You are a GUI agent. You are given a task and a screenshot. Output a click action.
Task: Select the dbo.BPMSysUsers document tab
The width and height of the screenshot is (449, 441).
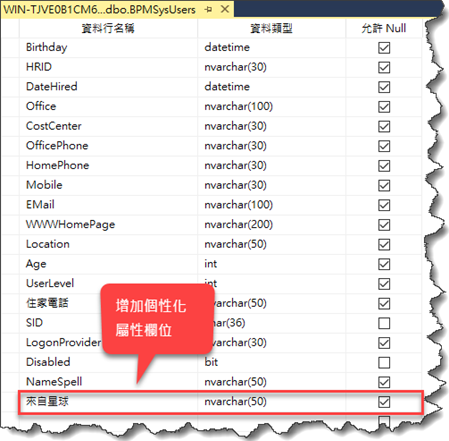tap(99, 9)
